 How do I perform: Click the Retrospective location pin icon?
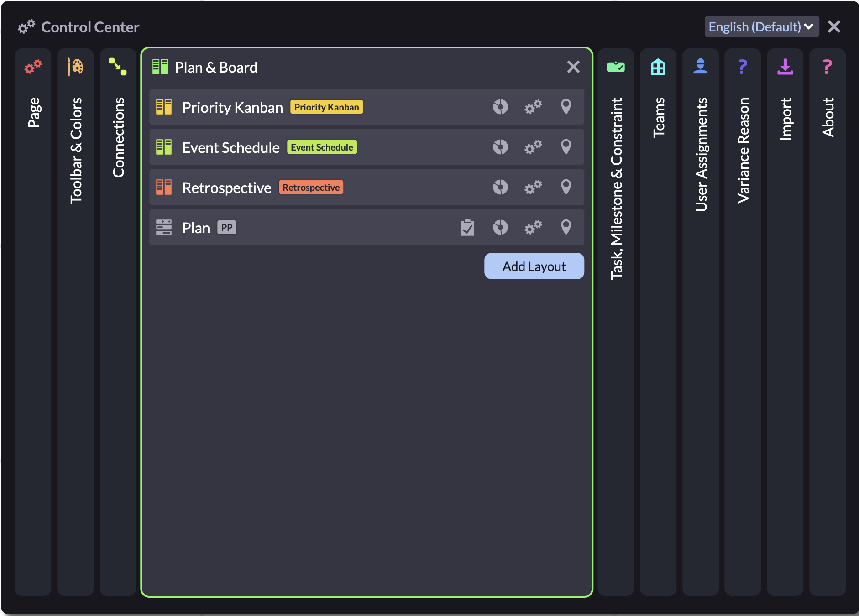pos(566,188)
